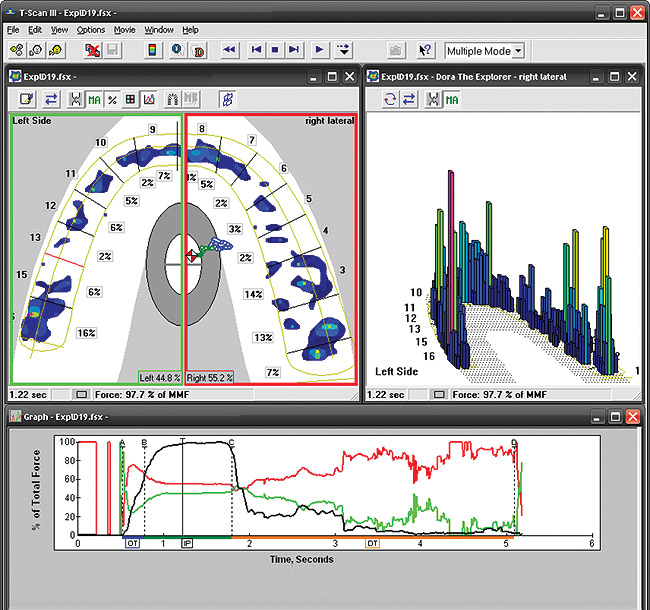Click the rewind playback button
Viewport: 650px width, 610px height.
229,49
